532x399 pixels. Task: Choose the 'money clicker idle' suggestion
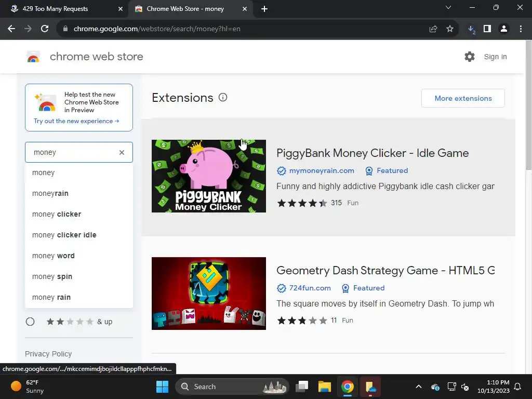[x=79, y=235]
